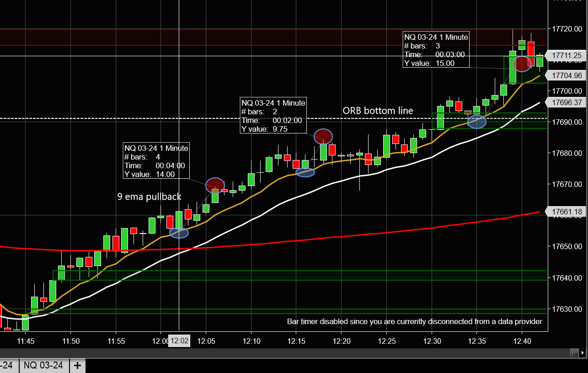Switch to the partially hidden left tab

click(9, 366)
